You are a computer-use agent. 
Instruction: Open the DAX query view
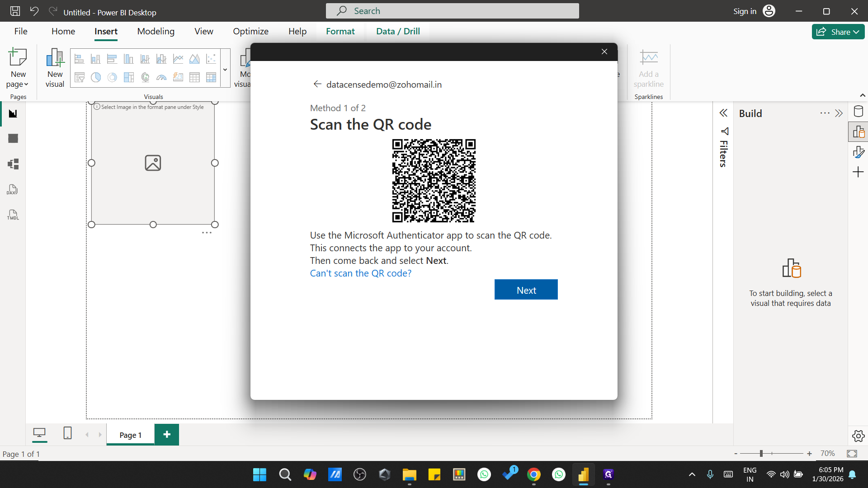(x=12, y=189)
